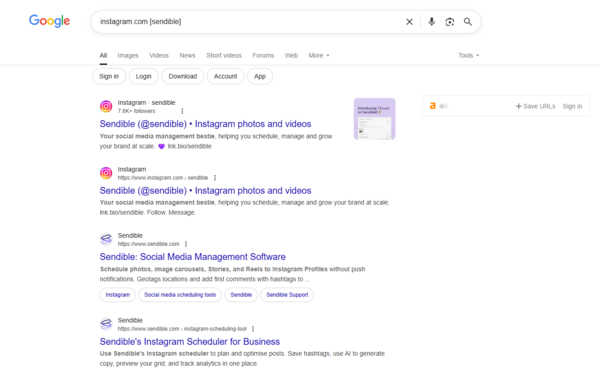The width and height of the screenshot is (600, 372).
Task: Click Instagram icon of instagram.com › sendible result
Action: coord(106,173)
